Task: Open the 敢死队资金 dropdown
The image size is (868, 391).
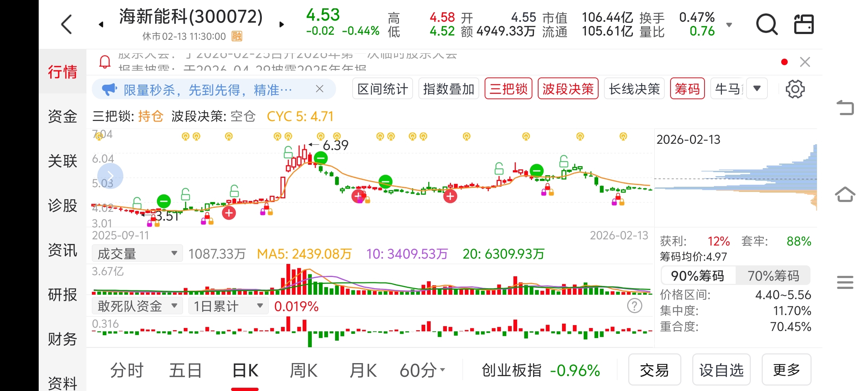Action: 137,306
